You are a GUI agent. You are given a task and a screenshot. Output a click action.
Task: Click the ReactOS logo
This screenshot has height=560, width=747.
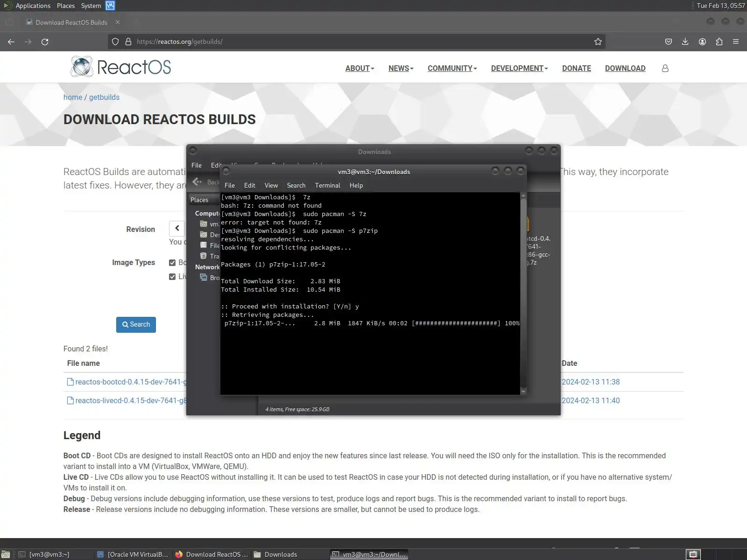tap(120, 67)
